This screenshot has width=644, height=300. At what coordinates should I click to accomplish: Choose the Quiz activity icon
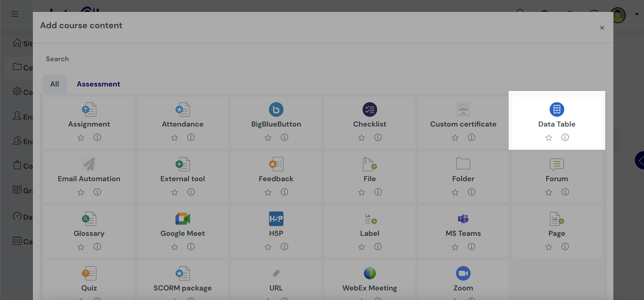[89, 273]
